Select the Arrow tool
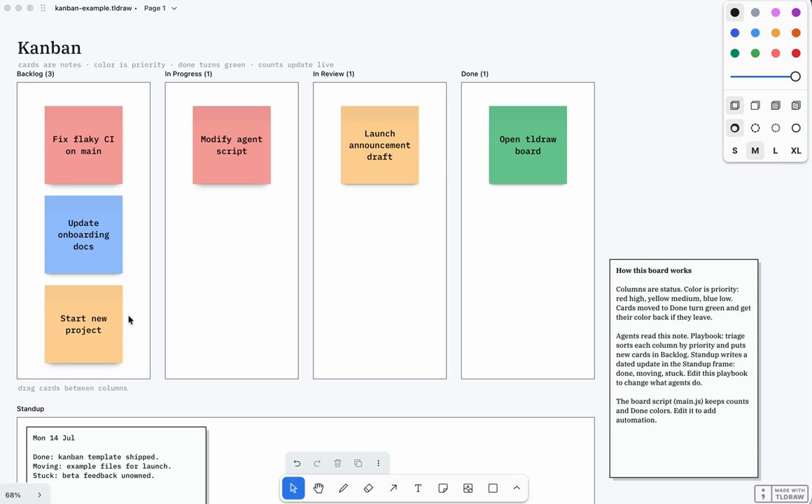Viewport: 812px width, 504px height. [x=393, y=488]
